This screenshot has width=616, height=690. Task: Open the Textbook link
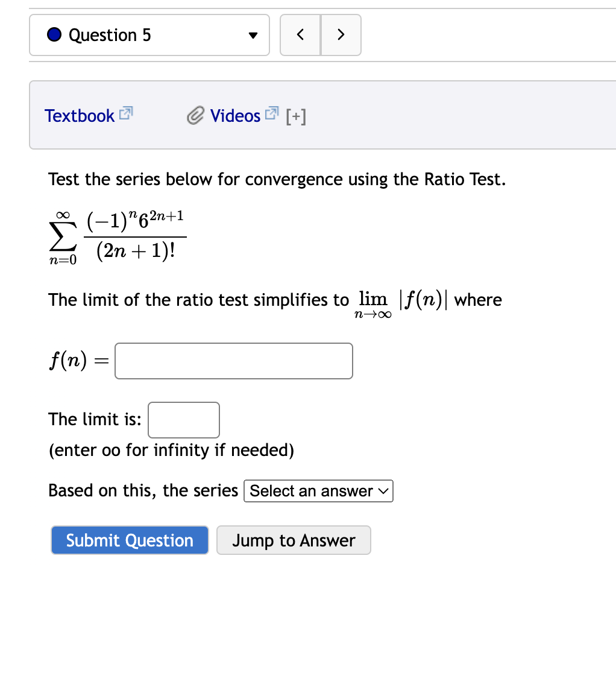[x=80, y=115]
